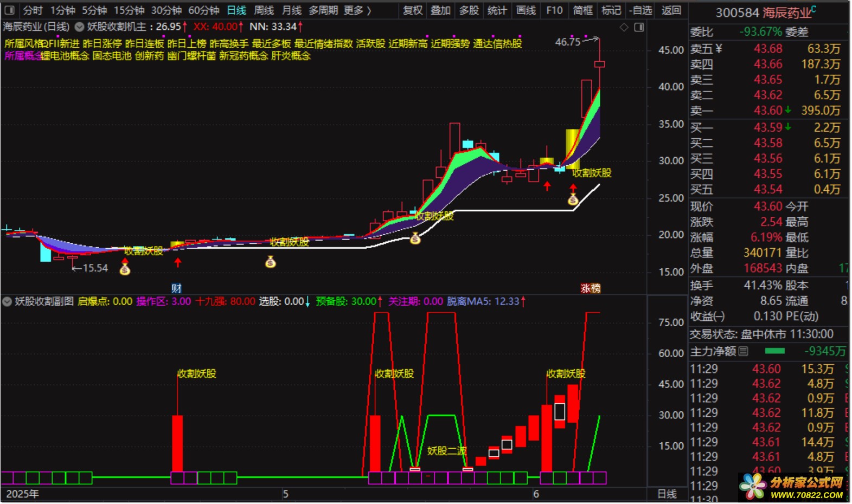The height and width of the screenshot is (504, 852).
Task: Open the 多周期 view
Action: coord(323,10)
